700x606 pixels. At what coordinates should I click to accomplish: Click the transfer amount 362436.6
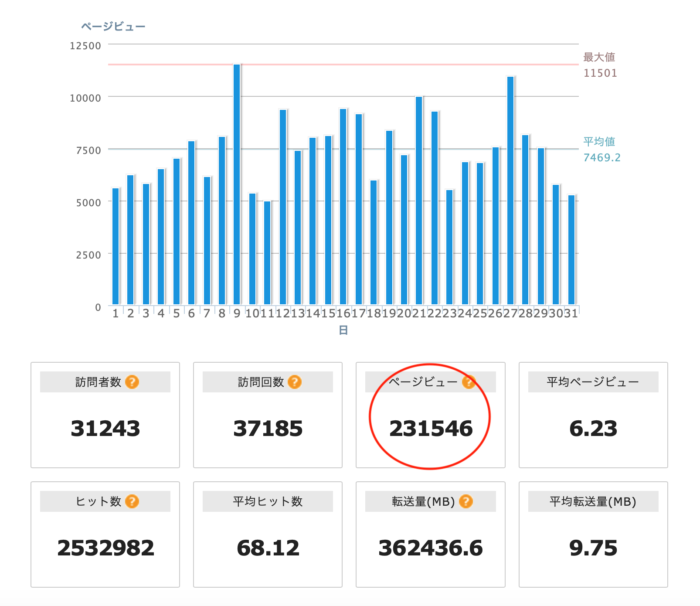431,548
